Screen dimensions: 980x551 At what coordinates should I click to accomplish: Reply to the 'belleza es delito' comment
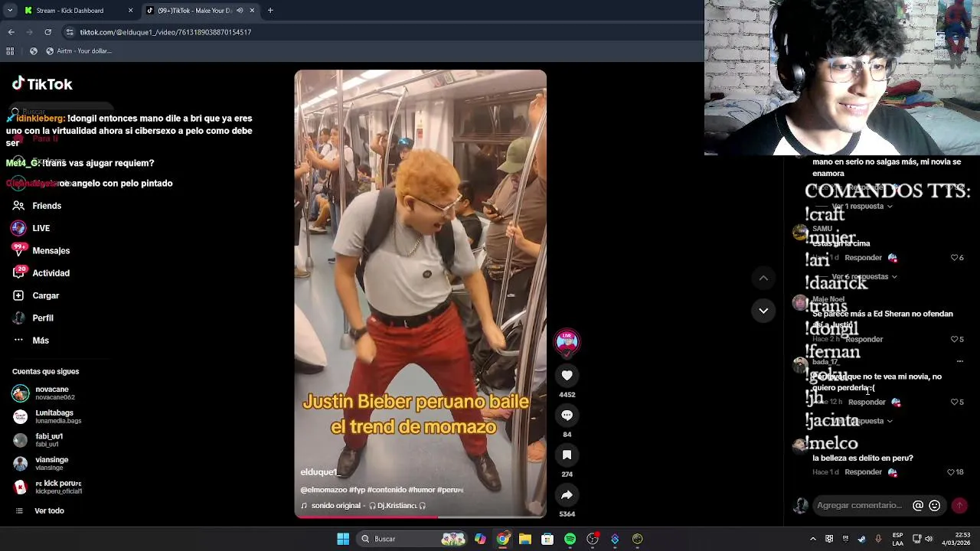pyautogui.click(x=863, y=472)
